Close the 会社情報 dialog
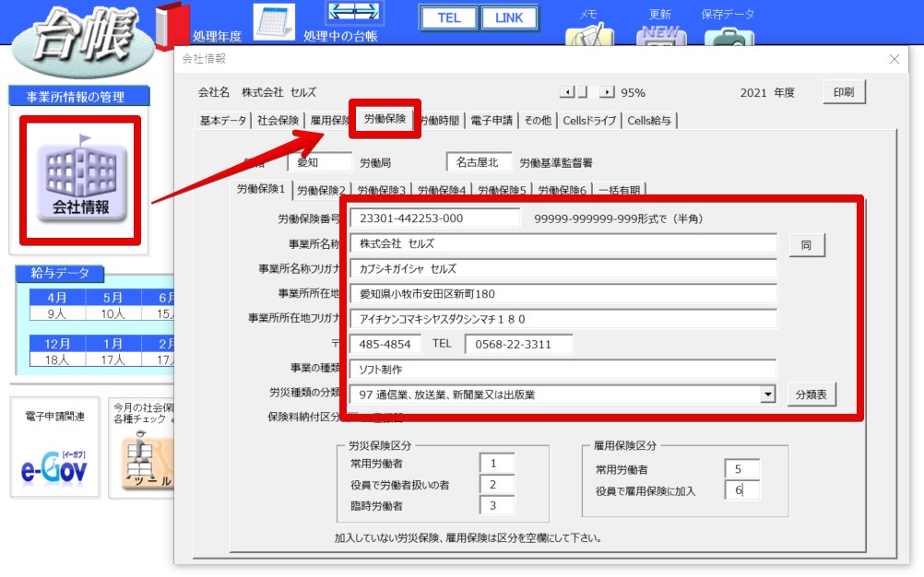The width and height of the screenshot is (924, 577). [x=894, y=59]
